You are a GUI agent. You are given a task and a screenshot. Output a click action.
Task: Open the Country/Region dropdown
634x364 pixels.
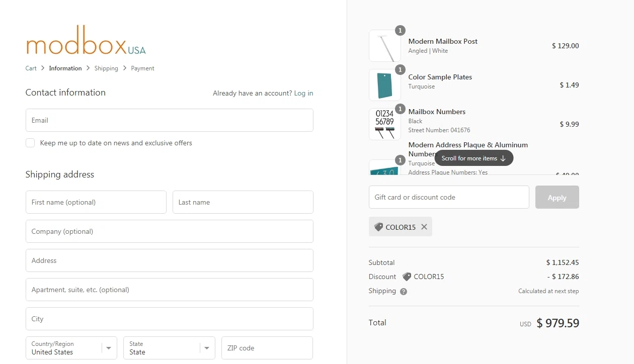[71, 348]
